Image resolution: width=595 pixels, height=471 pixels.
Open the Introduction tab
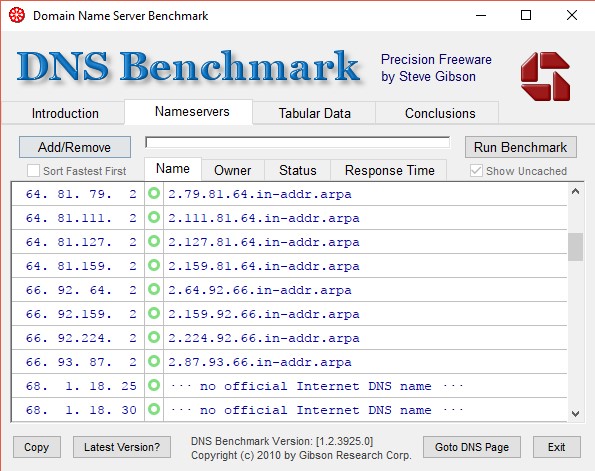[x=65, y=113]
